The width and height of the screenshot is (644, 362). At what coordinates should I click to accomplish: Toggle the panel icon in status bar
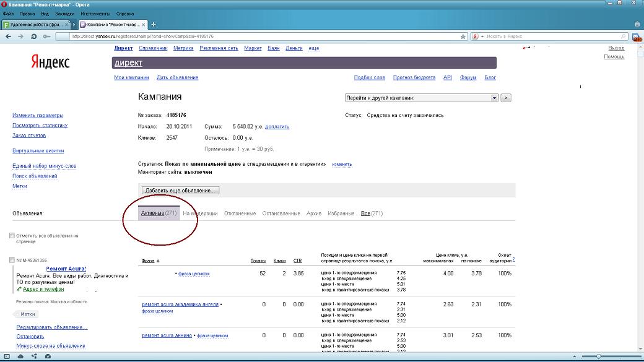7,356
